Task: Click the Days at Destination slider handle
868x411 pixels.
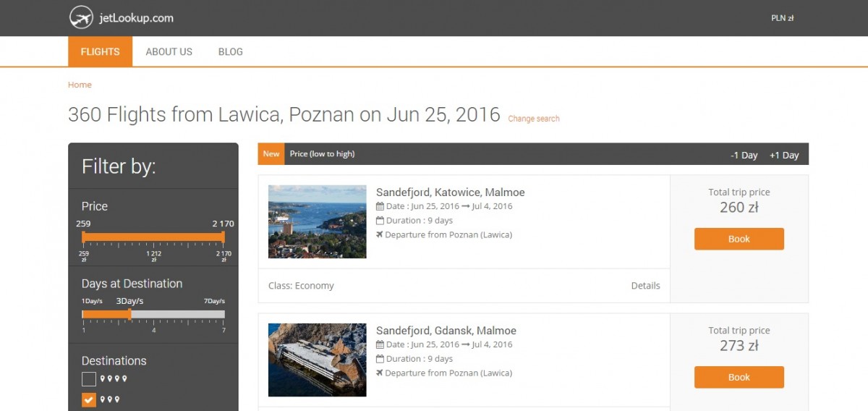Action: (129, 314)
